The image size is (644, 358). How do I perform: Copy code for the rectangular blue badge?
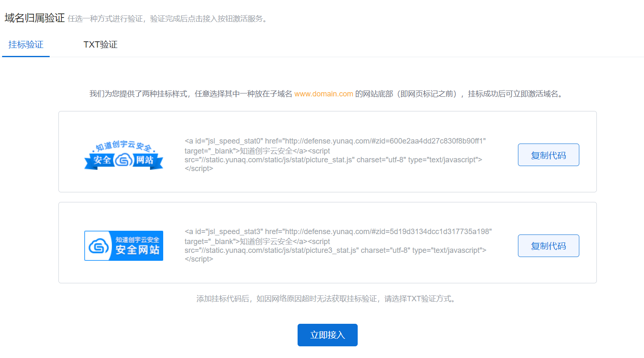[548, 246]
